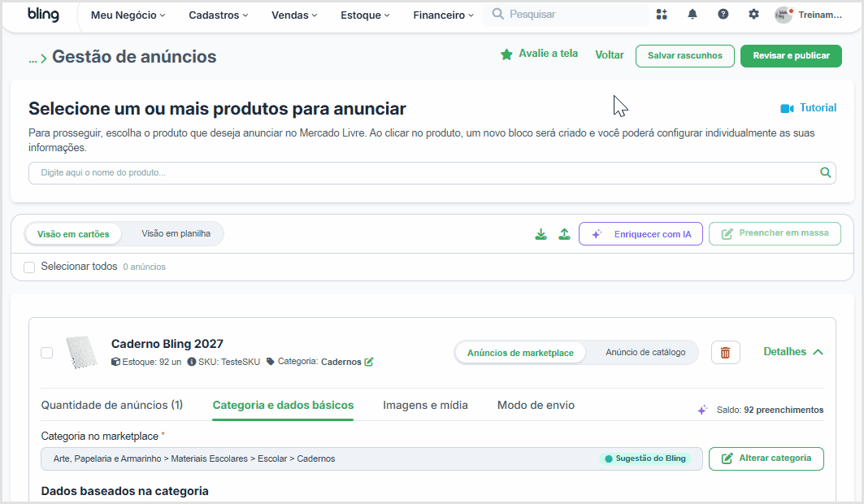Open the Tutorial link

(x=818, y=108)
